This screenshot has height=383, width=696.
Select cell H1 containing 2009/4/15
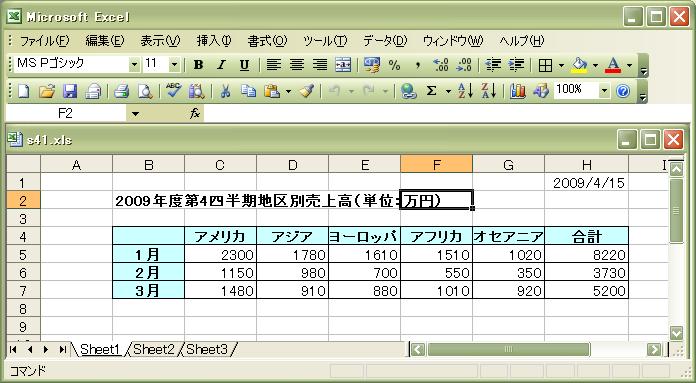click(586, 182)
